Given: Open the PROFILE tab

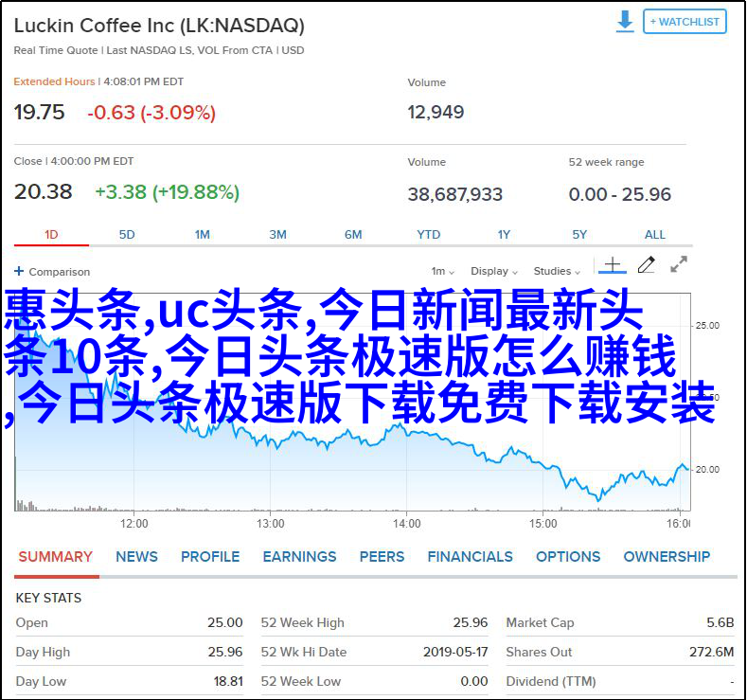Looking at the screenshot, I should point(210,557).
